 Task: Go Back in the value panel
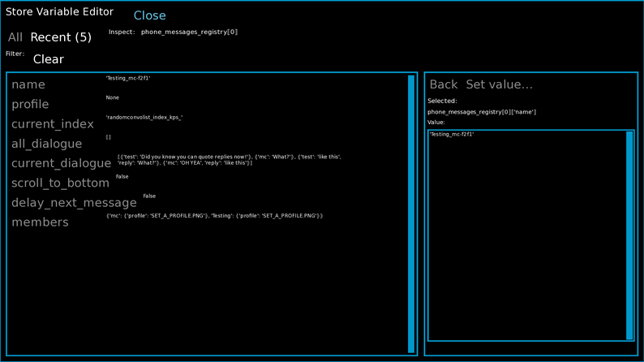[443, 84]
